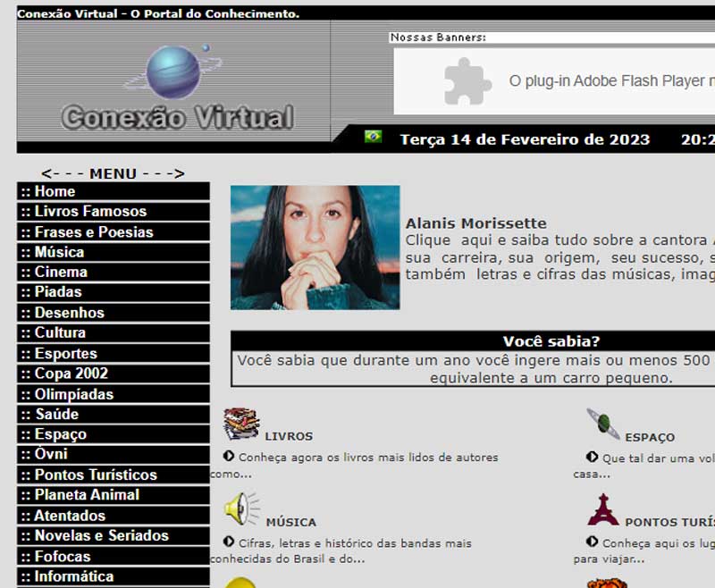Open Planeta Animal menu item
Viewport: 715px width, 588px height.
(x=114, y=495)
